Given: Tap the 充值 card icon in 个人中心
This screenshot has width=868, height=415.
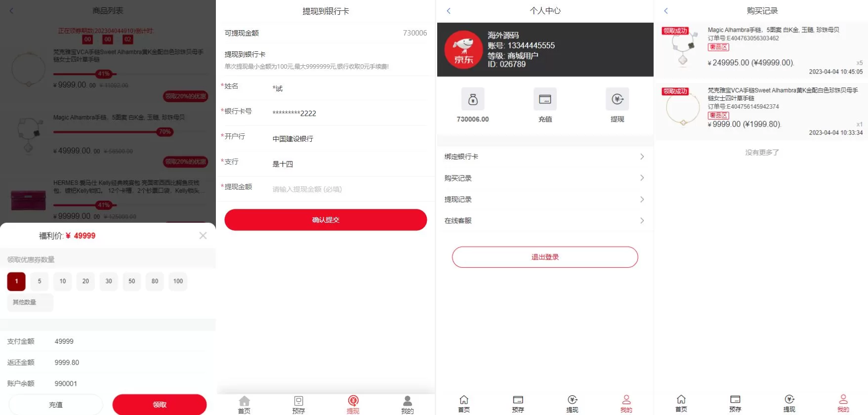Looking at the screenshot, I should click(x=545, y=99).
